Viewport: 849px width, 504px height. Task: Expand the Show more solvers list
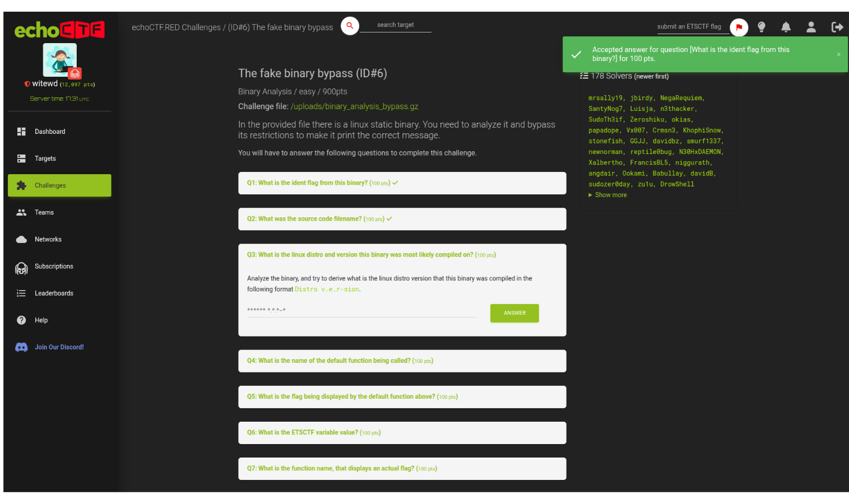point(610,195)
